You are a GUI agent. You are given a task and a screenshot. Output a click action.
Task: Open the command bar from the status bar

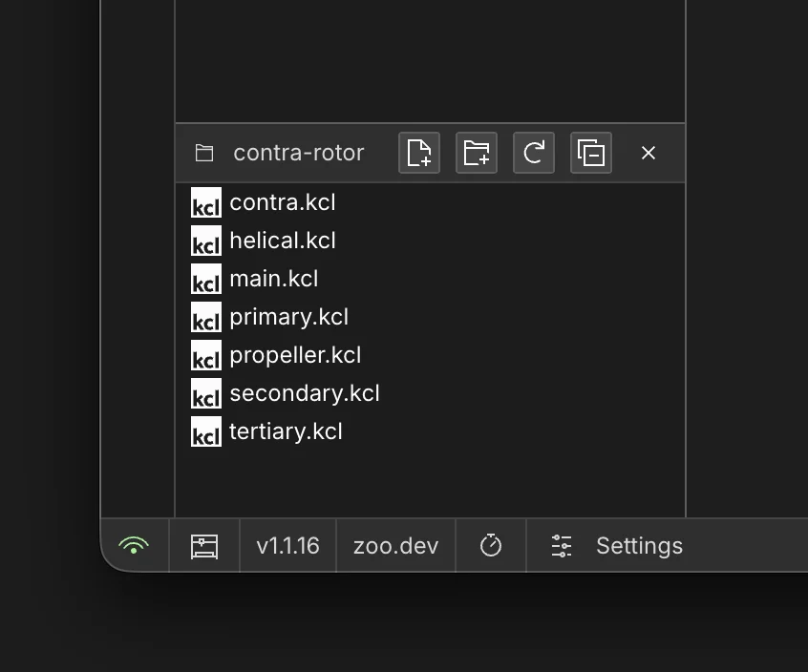(204, 545)
